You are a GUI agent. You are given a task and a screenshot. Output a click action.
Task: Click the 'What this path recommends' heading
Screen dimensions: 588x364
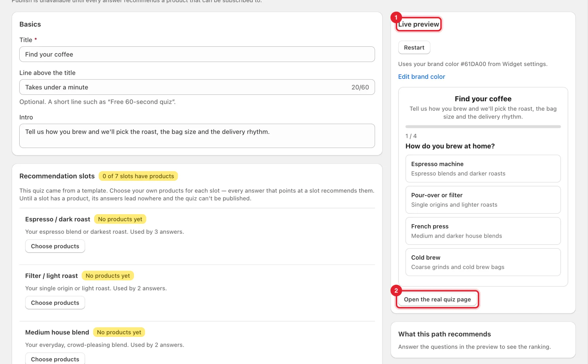tap(444, 334)
